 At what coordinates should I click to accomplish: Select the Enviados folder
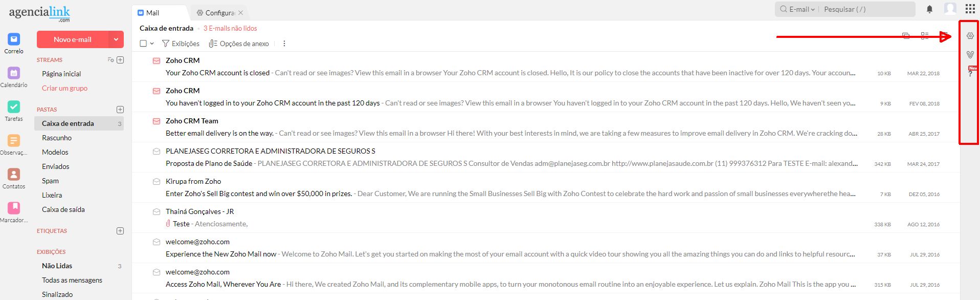click(55, 166)
